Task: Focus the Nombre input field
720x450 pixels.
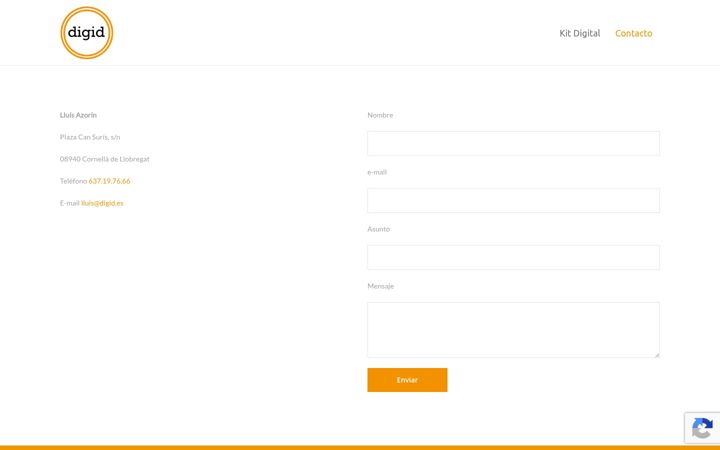Action: [x=513, y=143]
